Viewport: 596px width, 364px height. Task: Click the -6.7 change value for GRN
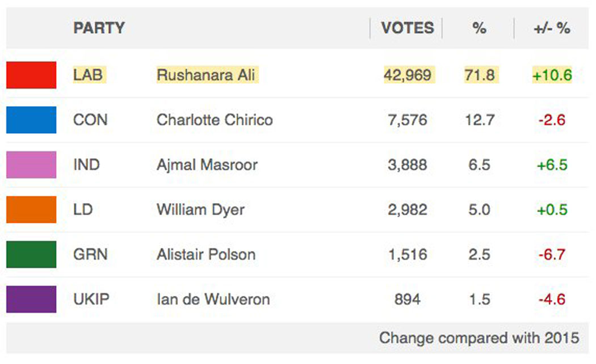(552, 255)
